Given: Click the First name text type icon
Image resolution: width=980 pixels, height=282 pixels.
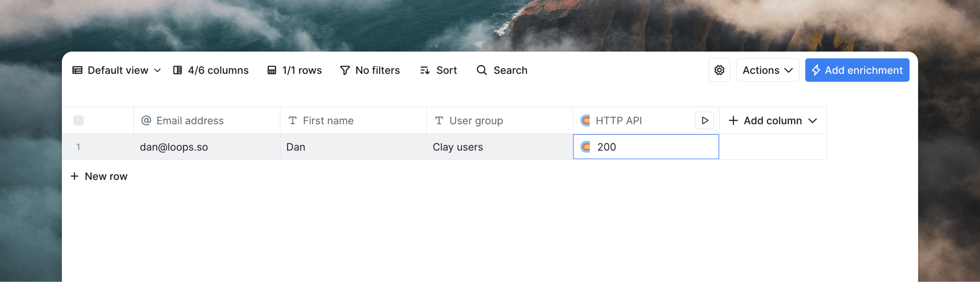Looking at the screenshot, I should [293, 120].
